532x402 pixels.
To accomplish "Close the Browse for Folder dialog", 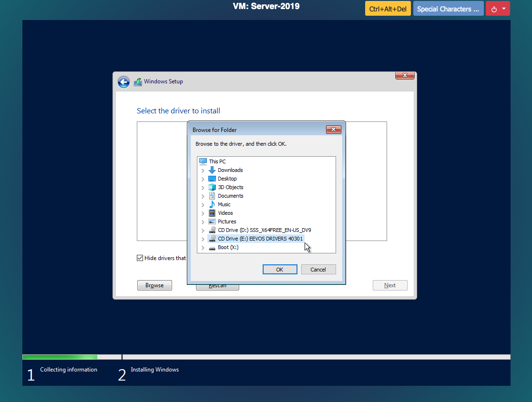I will point(333,130).
